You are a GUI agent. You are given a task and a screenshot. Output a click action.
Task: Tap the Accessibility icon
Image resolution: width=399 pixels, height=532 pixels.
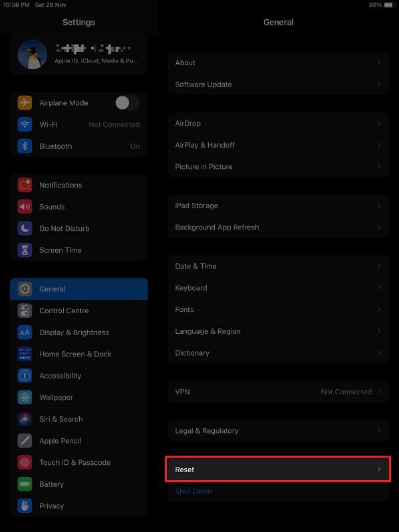click(25, 376)
